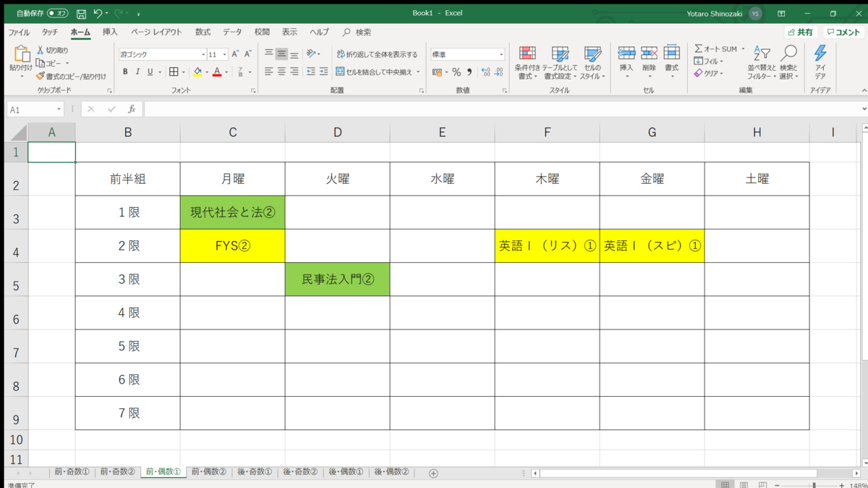Apply the yellow fill color bucket

tap(197, 72)
